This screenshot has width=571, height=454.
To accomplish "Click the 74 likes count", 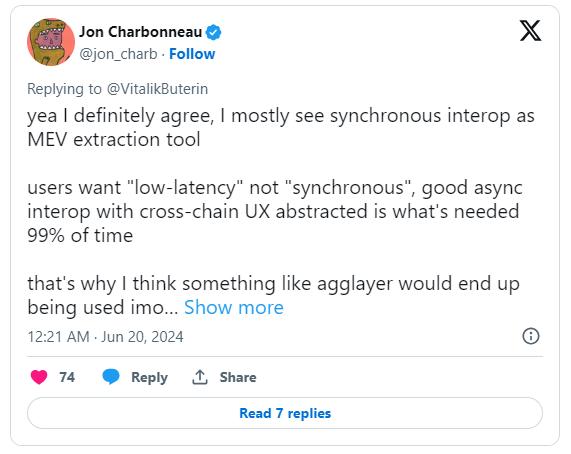I will pos(67,377).
